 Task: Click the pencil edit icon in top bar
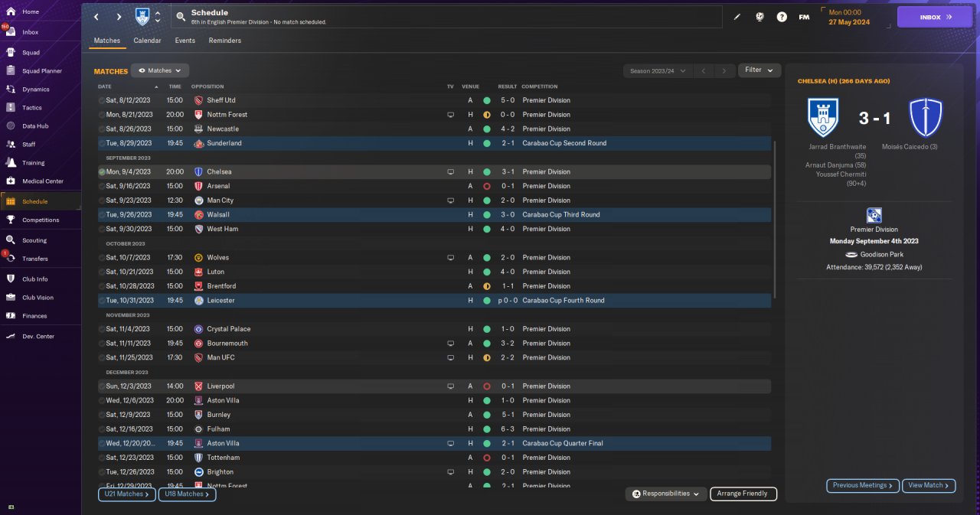point(737,17)
